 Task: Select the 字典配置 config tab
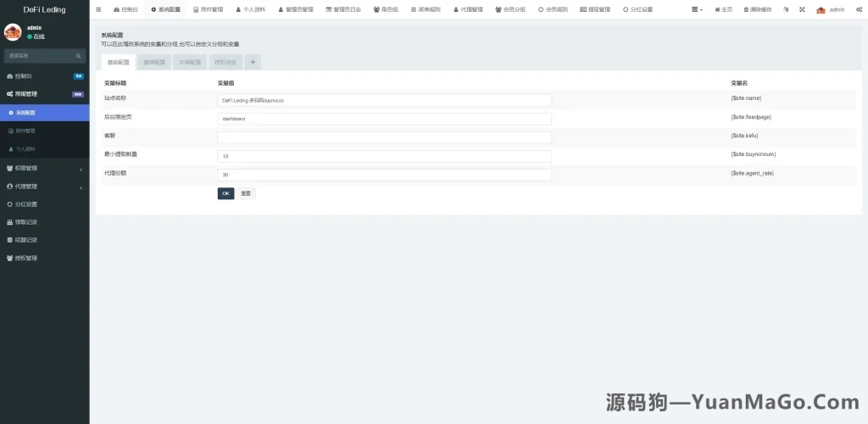click(190, 62)
